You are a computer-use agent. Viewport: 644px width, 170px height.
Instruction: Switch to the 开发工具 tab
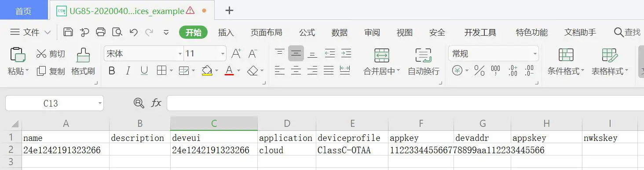tap(480, 32)
